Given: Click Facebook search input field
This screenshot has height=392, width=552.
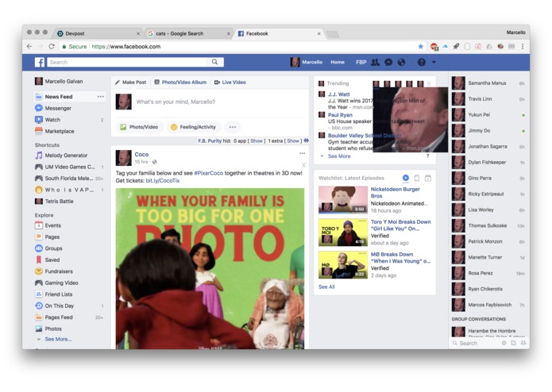Looking at the screenshot, I should point(127,62).
